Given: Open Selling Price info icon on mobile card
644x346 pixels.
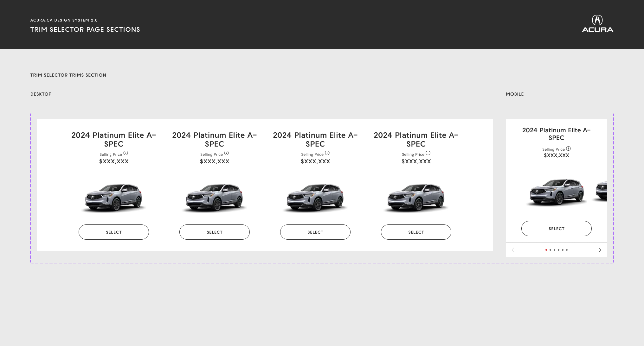Looking at the screenshot, I should [x=569, y=148].
